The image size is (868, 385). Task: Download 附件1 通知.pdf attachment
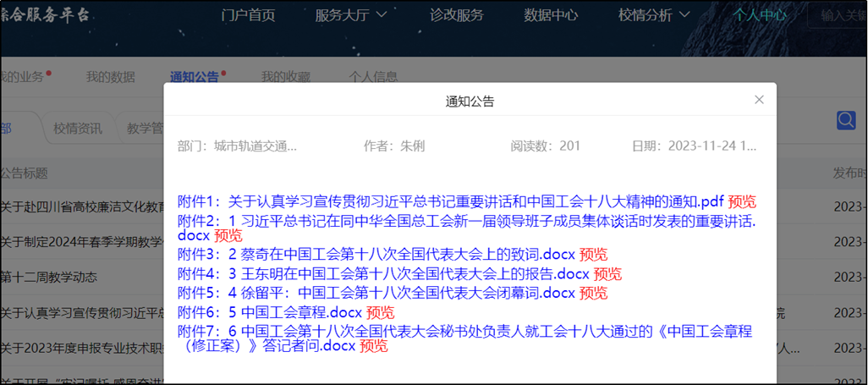pos(451,201)
